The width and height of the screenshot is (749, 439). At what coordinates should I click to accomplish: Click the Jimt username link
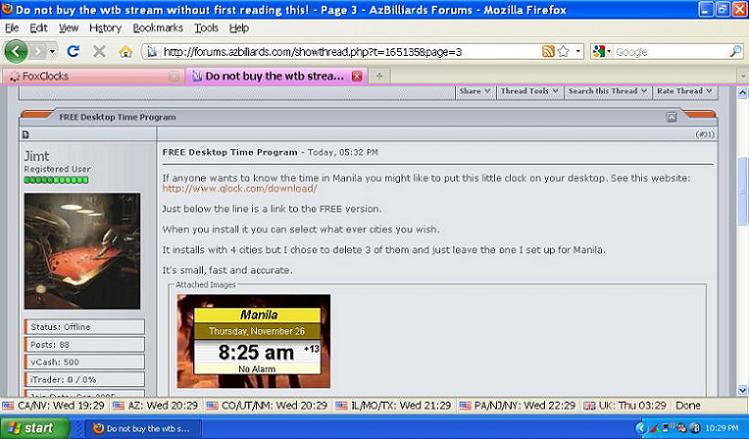coord(35,156)
